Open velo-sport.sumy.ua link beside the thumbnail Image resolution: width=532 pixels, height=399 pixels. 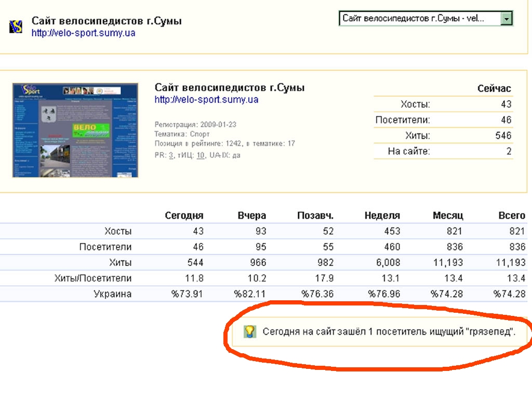(206, 100)
